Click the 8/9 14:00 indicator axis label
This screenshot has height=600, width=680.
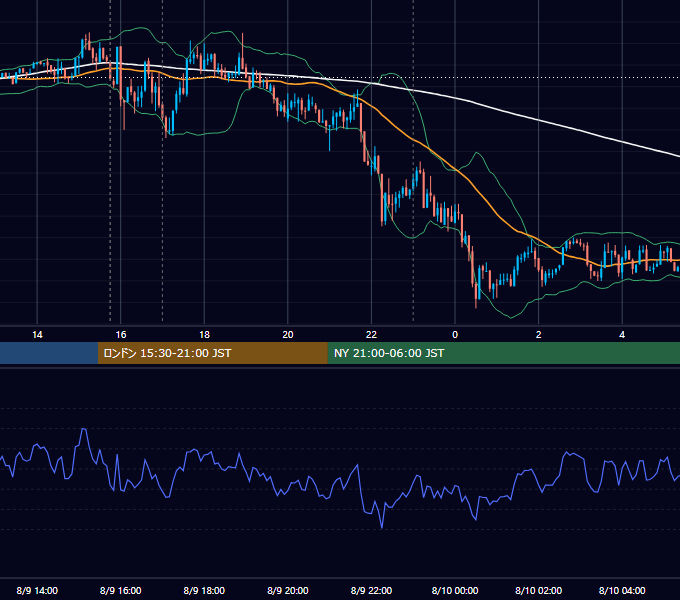tap(37, 590)
